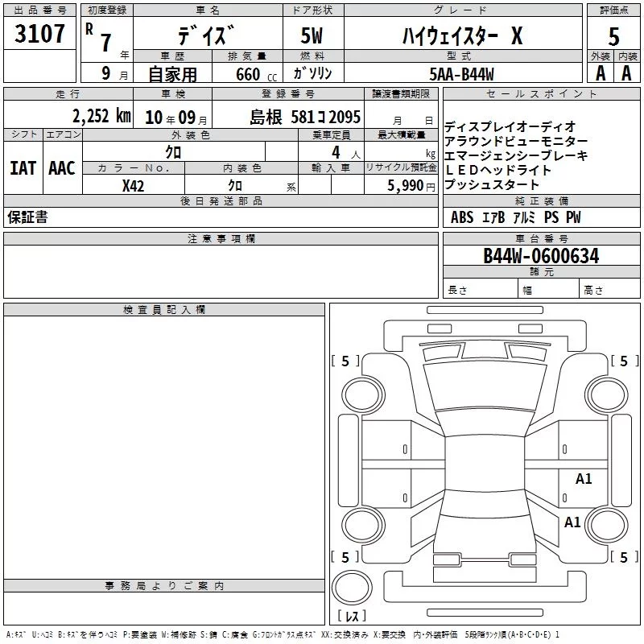
Task: Click the 注意事項欄 notes area
Action: click(221, 271)
